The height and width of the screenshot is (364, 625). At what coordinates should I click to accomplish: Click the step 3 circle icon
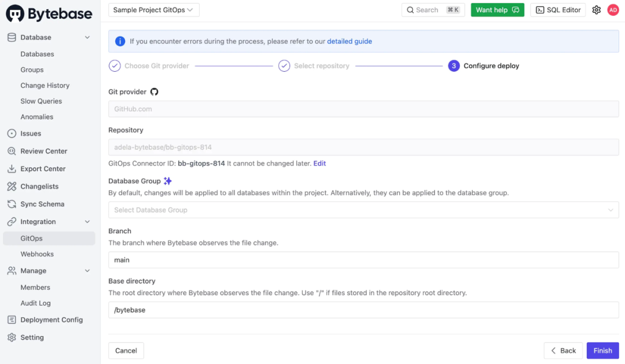point(454,66)
